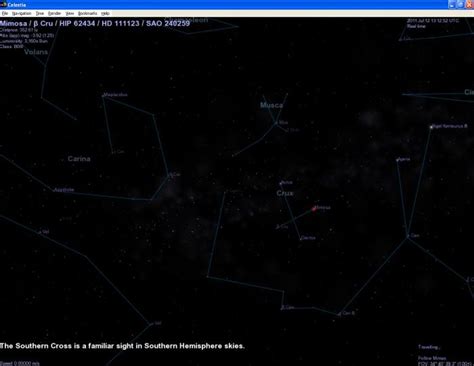Click the date and time readout
Screen dimensions: 474x366
point(433,21)
